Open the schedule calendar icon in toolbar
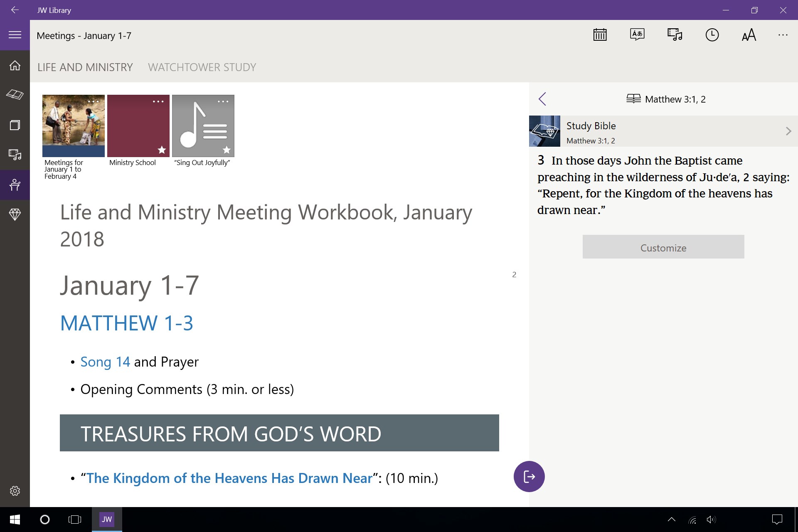 (600, 35)
